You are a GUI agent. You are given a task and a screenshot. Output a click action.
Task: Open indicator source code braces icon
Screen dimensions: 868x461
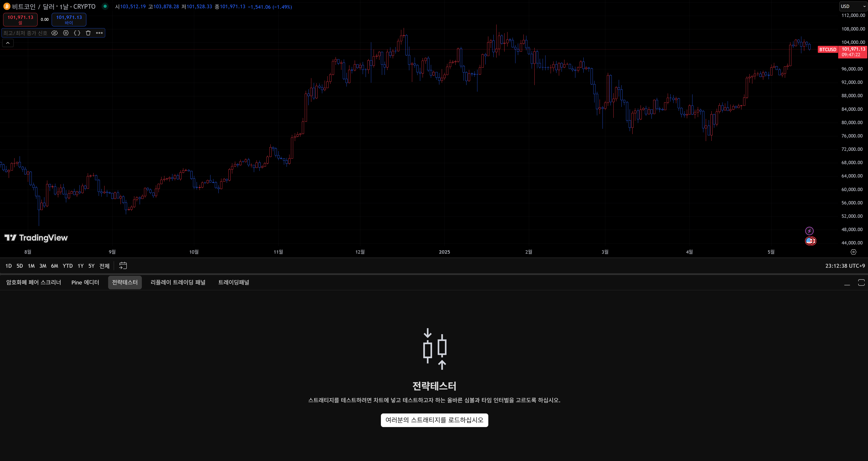click(77, 33)
